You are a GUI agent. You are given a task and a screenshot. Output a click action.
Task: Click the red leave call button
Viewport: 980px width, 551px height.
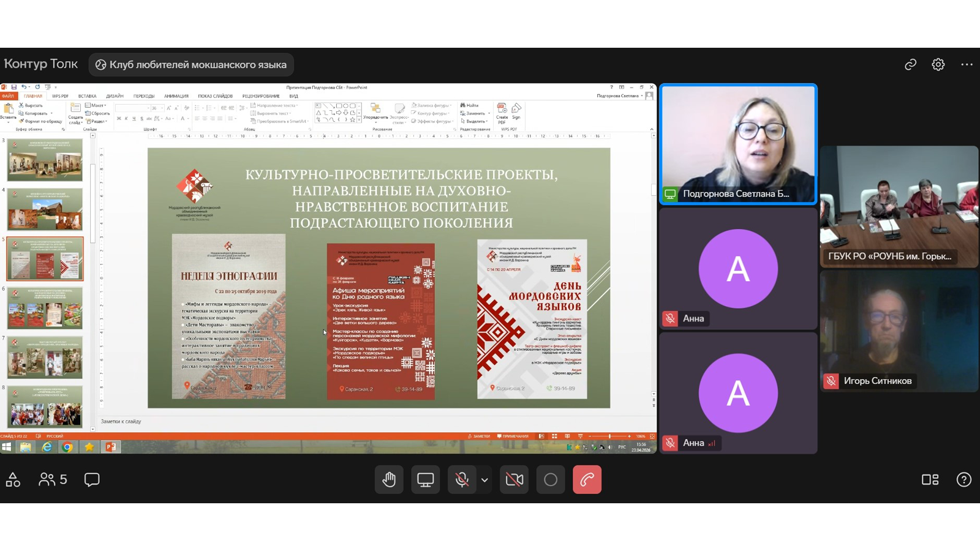587,480
